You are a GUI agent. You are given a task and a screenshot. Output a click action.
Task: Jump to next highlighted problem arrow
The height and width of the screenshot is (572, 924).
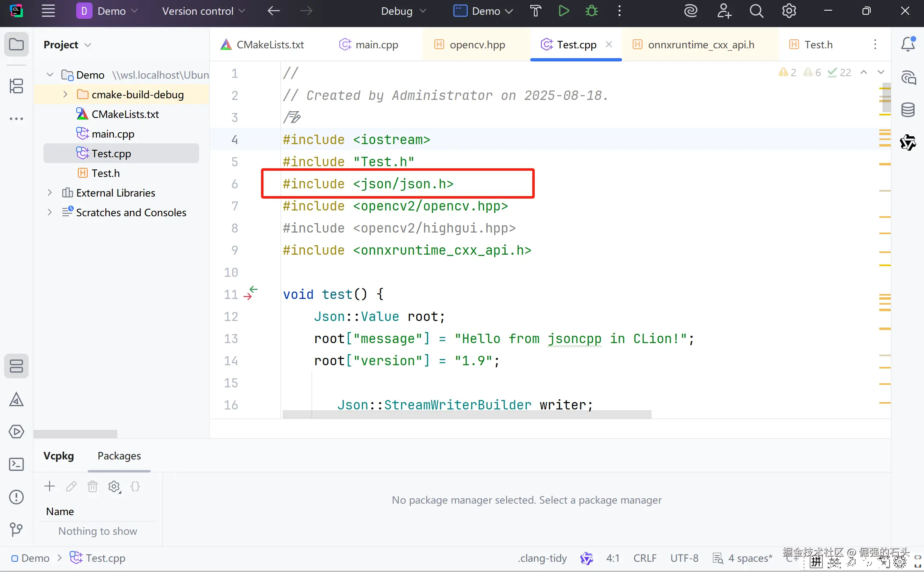[x=881, y=72]
